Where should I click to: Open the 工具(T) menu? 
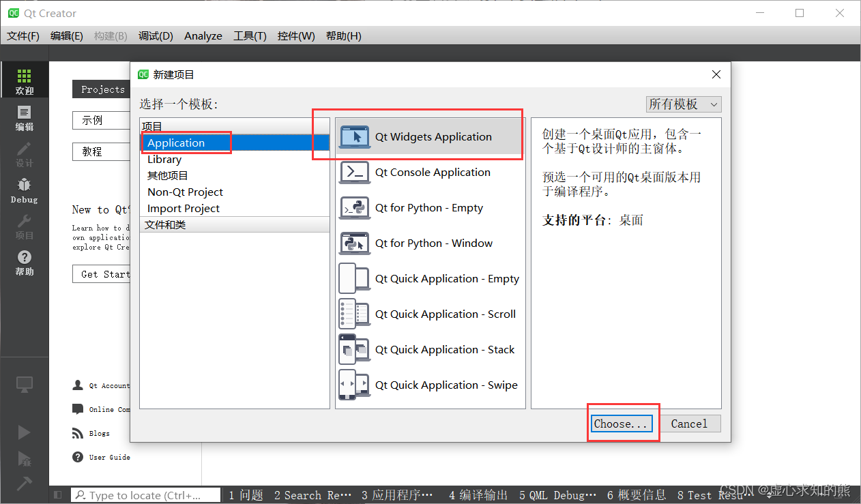250,35
